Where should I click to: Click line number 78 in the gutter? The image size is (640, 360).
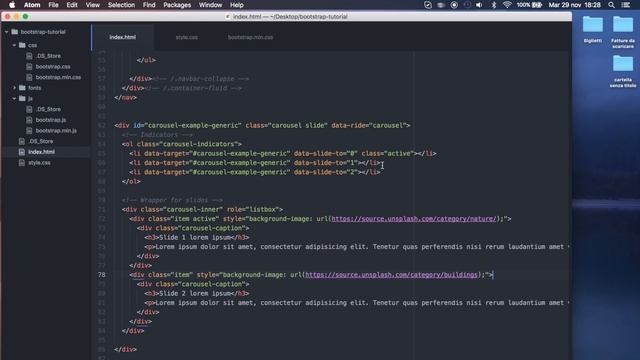(x=101, y=275)
